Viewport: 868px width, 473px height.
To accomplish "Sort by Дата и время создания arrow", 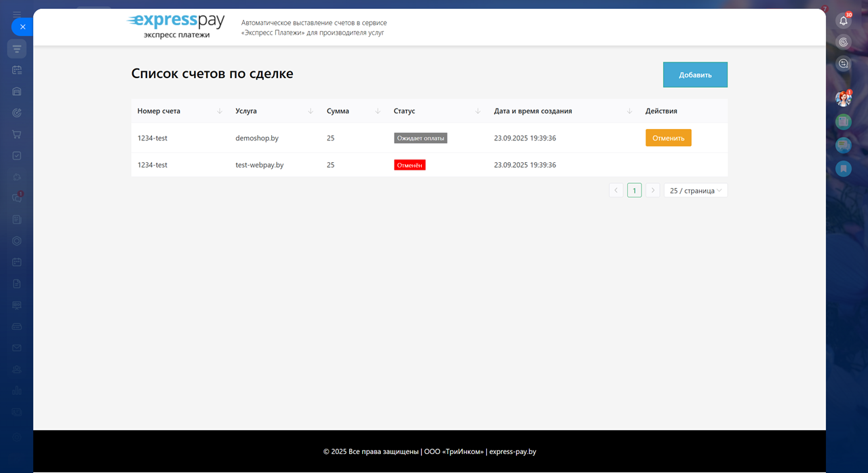I will point(629,111).
